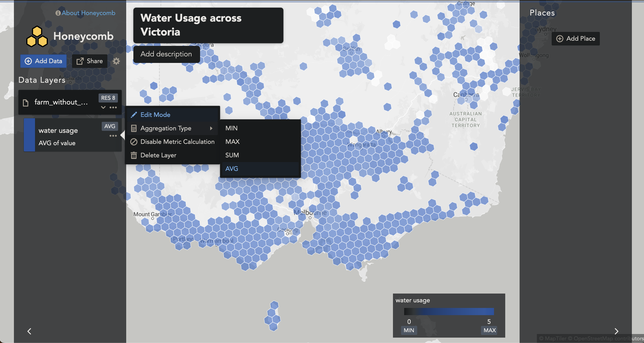Open the Aggregation Type submenu arrow
The height and width of the screenshot is (343, 644).
tap(212, 128)
